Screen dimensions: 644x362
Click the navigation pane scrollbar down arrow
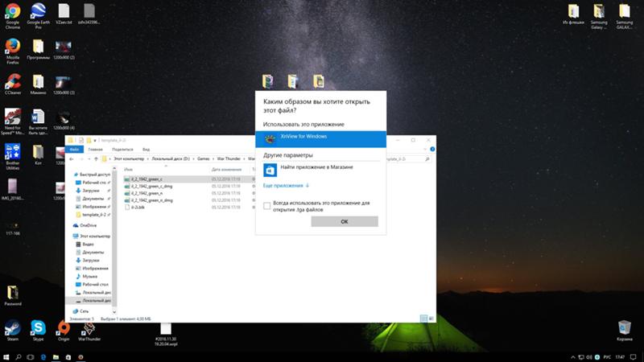pyautogui.click(x=114, y=312)
